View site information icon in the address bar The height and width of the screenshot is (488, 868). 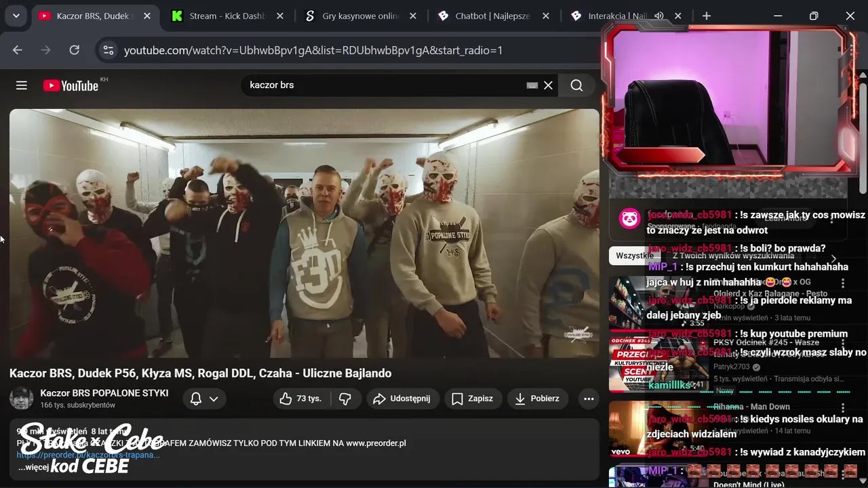107,50
